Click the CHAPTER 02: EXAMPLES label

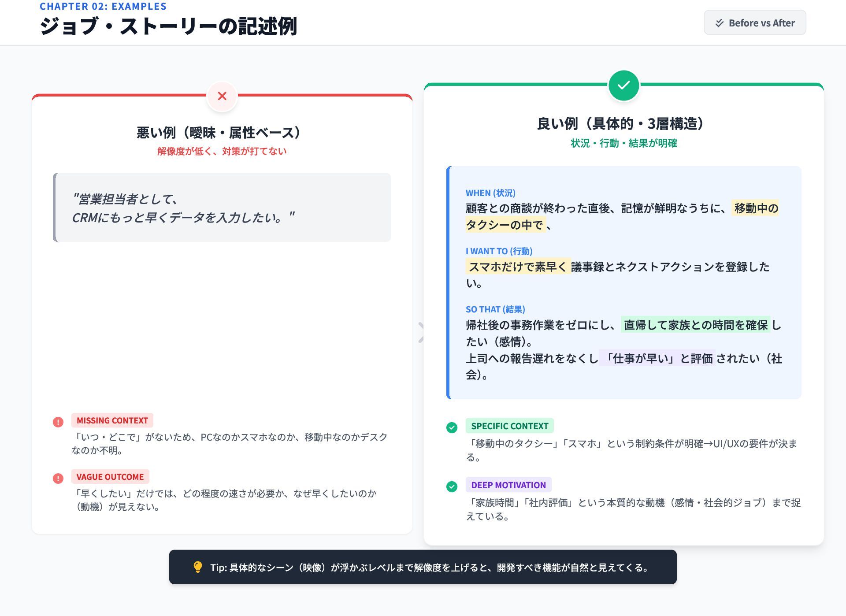(x=103, y=6)
